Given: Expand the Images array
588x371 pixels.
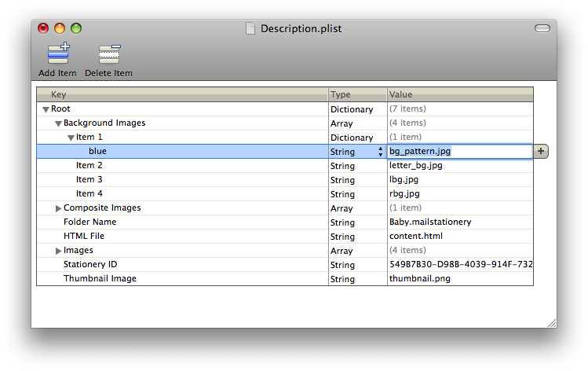Looking at the screenshot, I should coord(58,251).
